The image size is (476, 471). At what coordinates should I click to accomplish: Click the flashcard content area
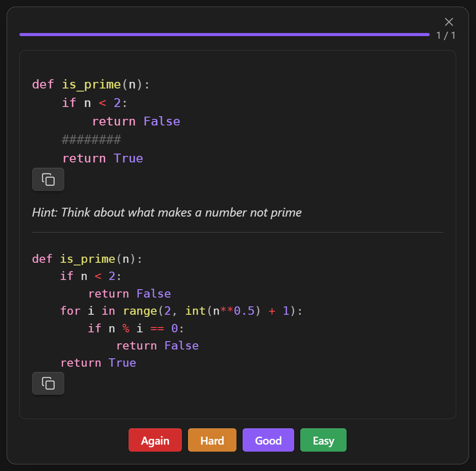(238, 234)
